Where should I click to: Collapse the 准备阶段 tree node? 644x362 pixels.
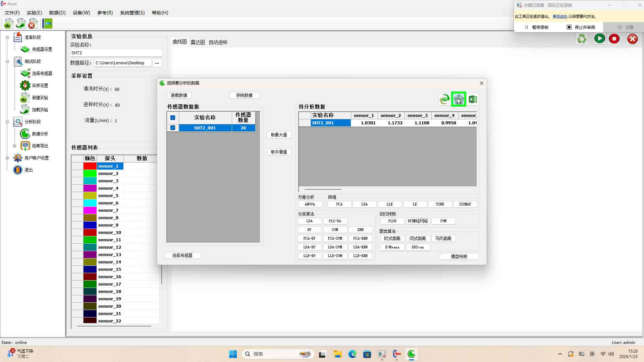7,37
